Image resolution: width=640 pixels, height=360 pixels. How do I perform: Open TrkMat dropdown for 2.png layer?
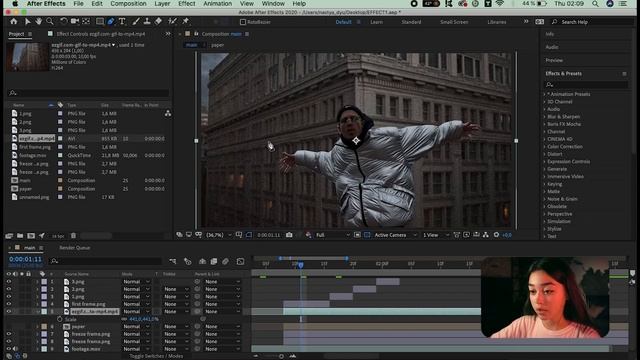(176, 289)
